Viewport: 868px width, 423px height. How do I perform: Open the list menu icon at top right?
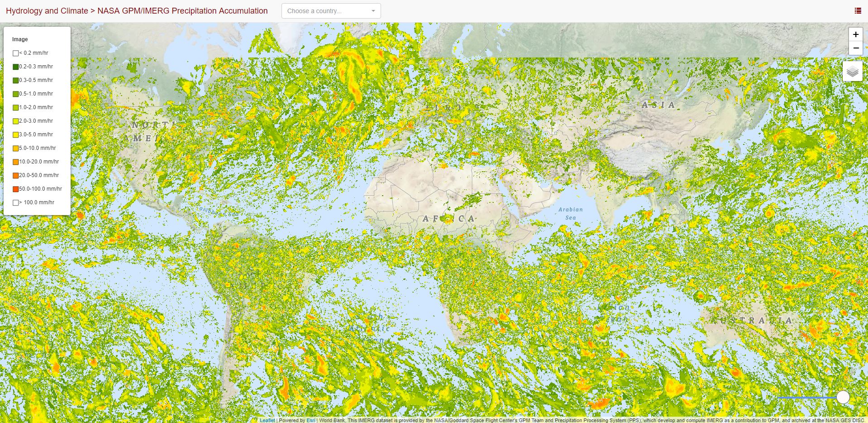tap(858, 11)
